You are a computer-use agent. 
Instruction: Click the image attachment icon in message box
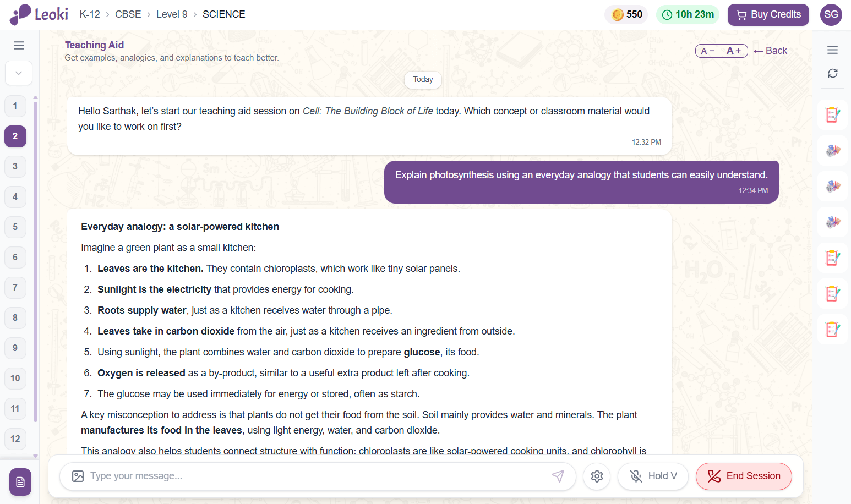[x=78, y=476]
